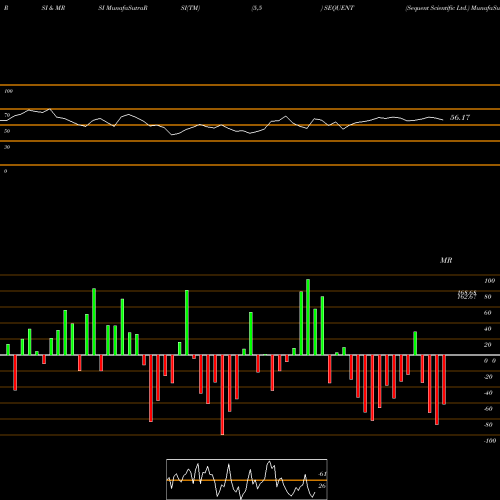
Task: Click the MR axis label '-20'
Action: point(488,377)
